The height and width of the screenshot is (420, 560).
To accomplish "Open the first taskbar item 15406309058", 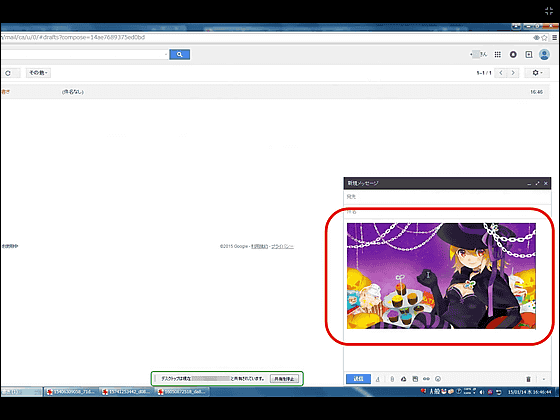I will coord(71,392).
